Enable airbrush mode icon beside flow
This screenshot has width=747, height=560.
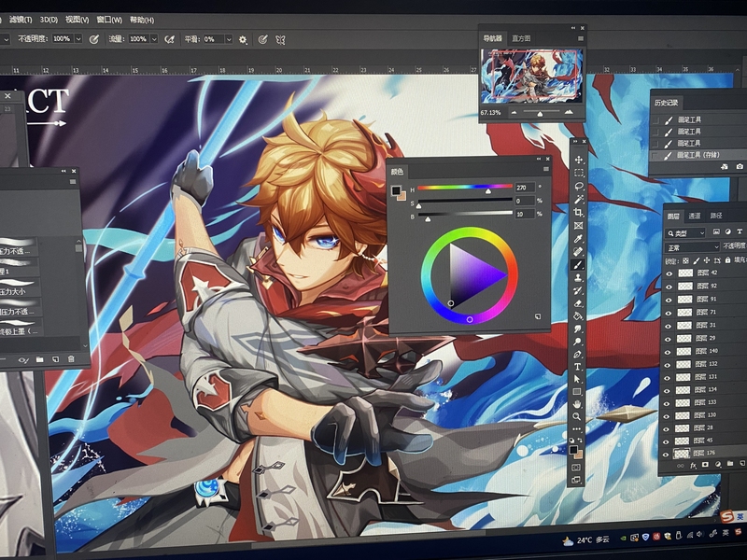[169, 39]
